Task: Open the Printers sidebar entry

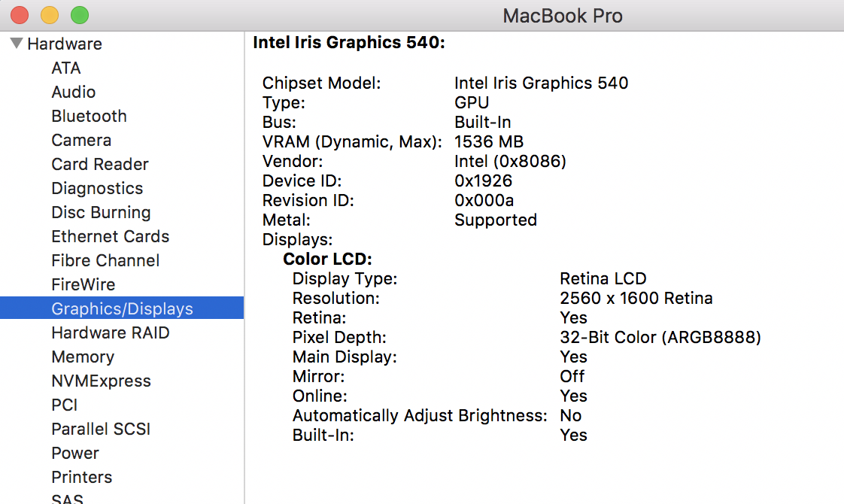Action: (81, 477)
